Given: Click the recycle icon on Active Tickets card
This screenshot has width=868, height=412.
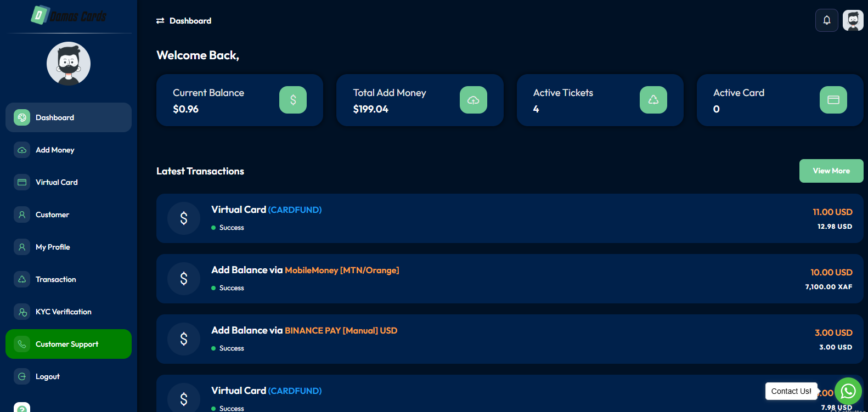Looking at the screenshot, I should 653,100.
